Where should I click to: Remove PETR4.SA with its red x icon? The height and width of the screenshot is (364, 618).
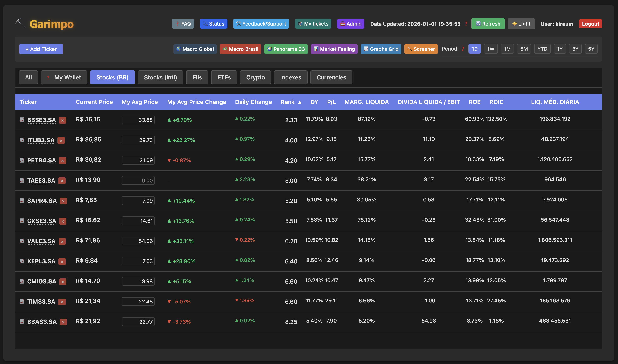click(x=63, y=161)
